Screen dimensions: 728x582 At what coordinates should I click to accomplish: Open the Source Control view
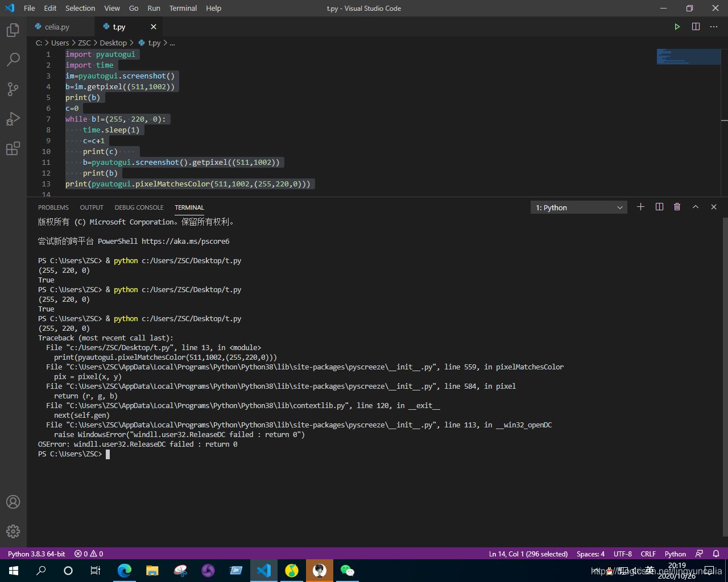coord(13,89)
